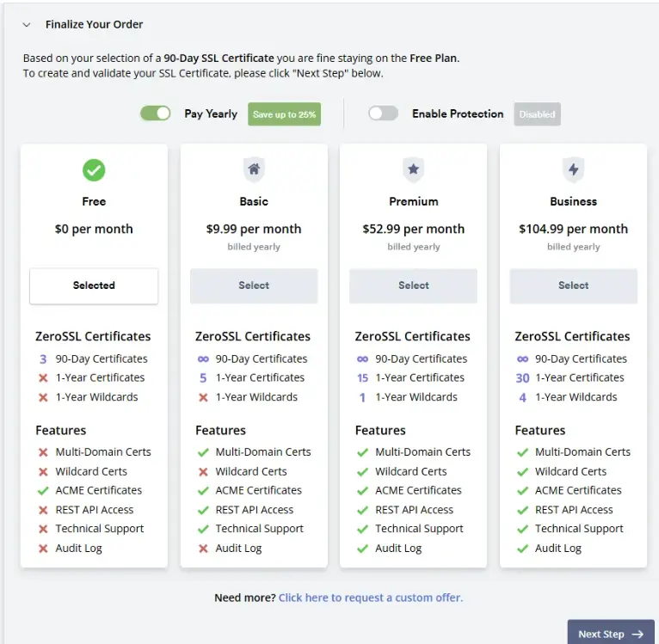Click the Free plan title
This screenshot has height=644, width=659.
point(94,202)
